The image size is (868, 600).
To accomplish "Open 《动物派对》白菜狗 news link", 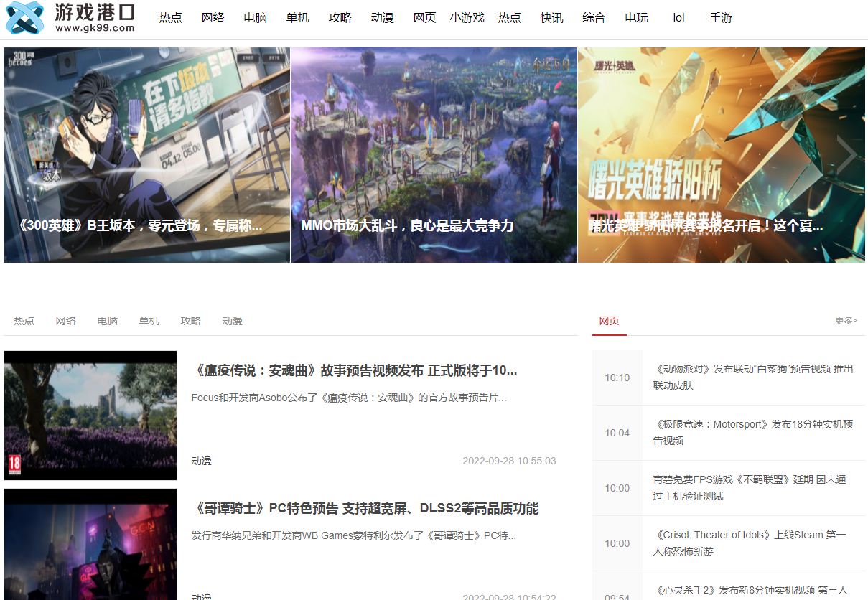I will pyautogui.click(x=753, y=377).
